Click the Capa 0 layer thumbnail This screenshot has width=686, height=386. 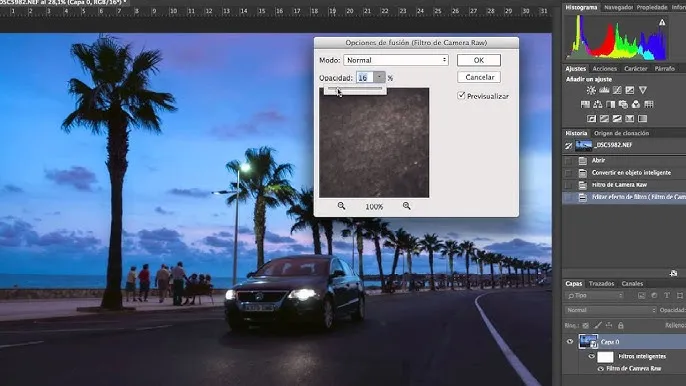(588, 342)
